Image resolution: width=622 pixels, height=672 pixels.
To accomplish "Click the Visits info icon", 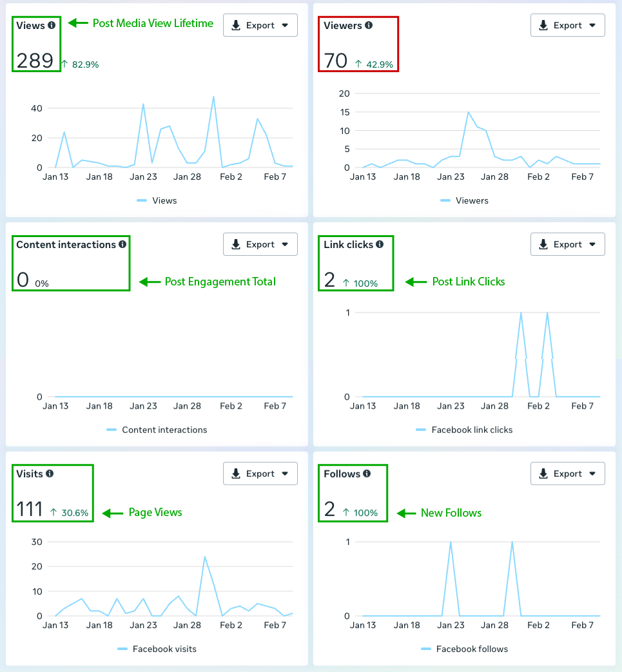I will [50, 474].
